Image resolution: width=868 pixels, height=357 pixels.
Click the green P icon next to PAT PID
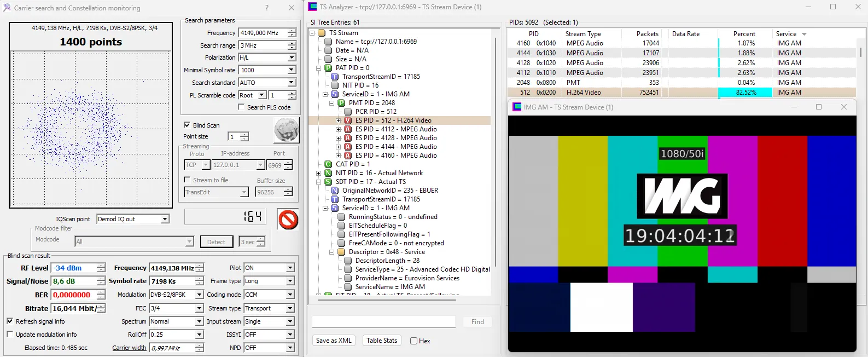[328, 68]
